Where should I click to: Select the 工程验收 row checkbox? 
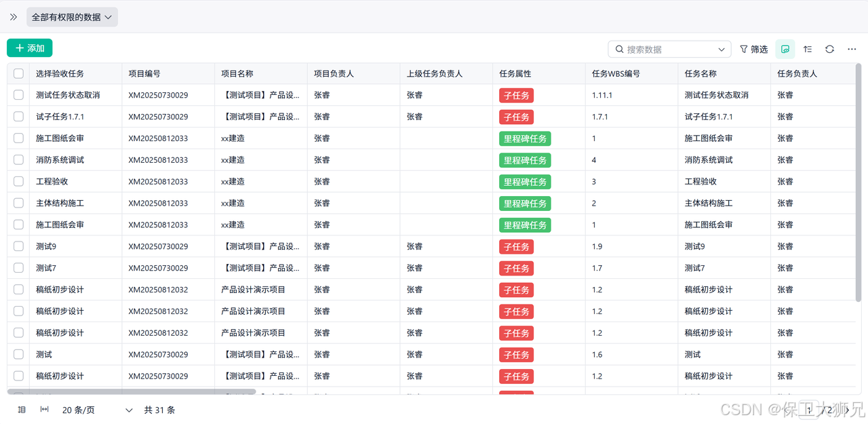(18, 182)
